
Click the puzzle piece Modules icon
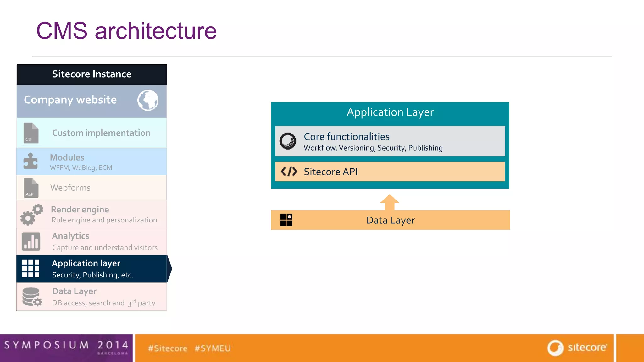point(31,161)
